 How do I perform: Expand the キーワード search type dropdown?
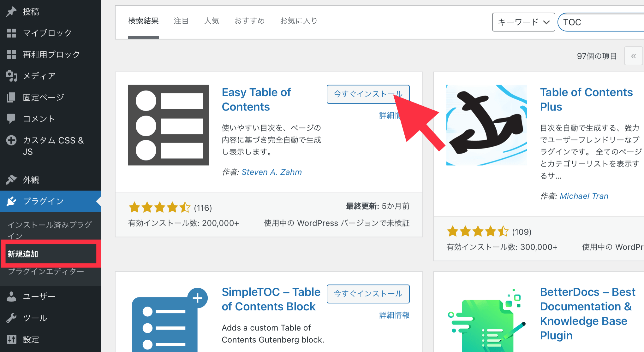tap(523, 22)
